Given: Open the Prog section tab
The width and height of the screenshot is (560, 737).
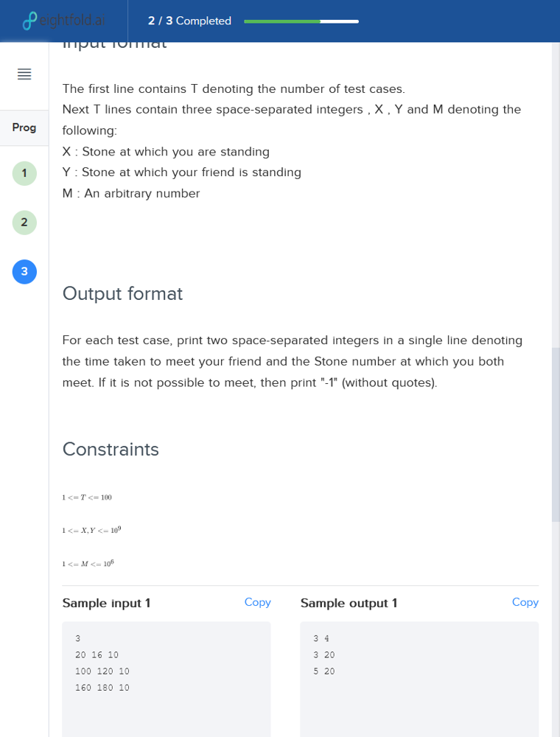Looking at the screenshot, I should [24, 128].
